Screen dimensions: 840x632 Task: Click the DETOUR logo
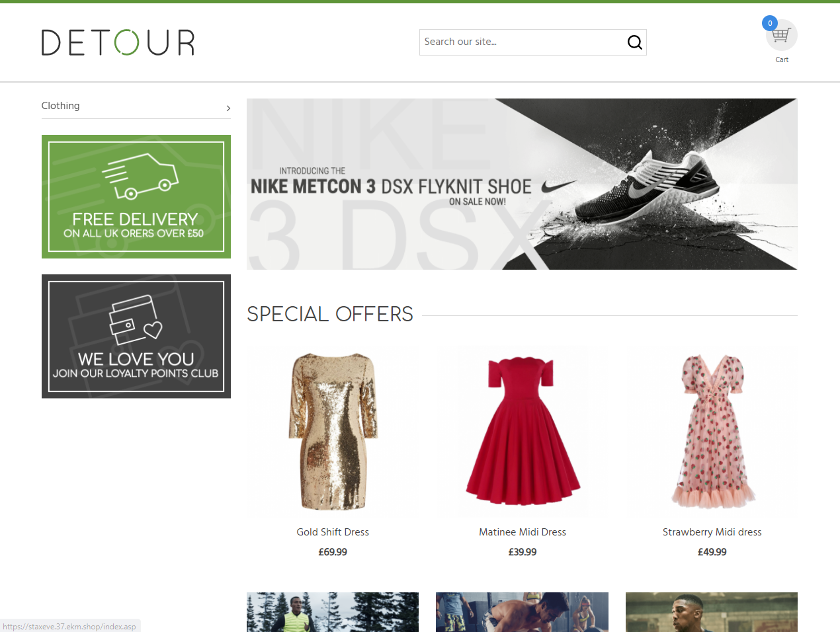click(x=118, y=42)
